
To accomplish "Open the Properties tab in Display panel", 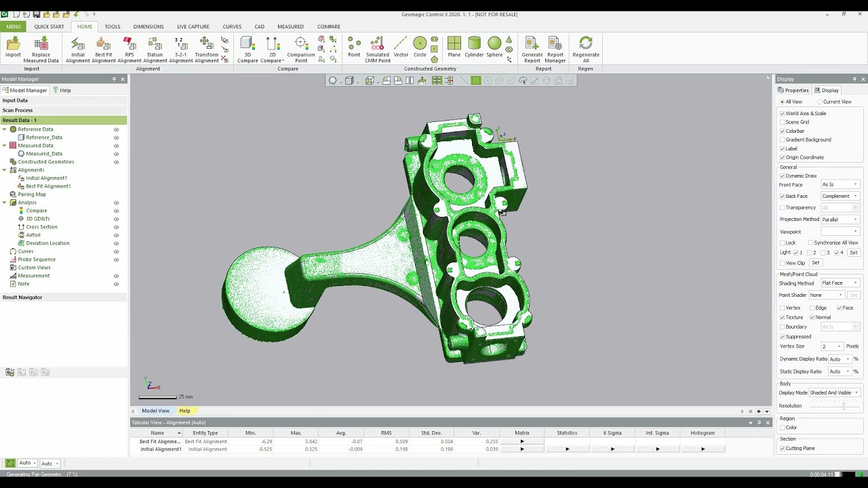I will point(793,90).
